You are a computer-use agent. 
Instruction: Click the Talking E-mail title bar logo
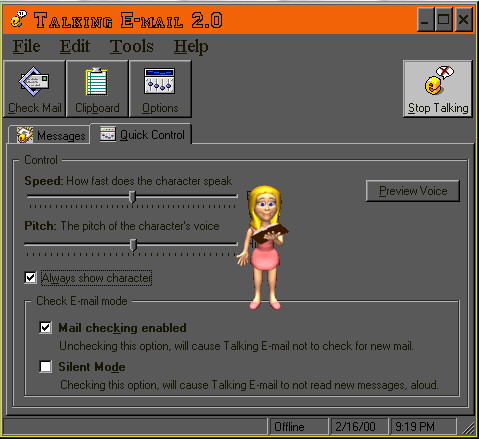[x=18, y=19]
